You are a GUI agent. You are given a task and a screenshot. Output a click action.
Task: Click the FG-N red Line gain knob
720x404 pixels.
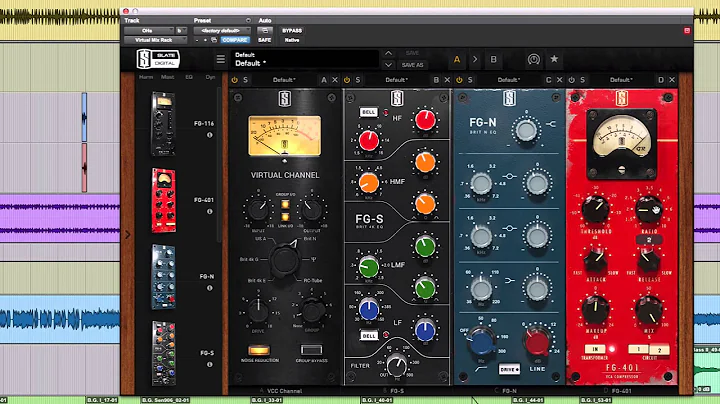(536, 342)
